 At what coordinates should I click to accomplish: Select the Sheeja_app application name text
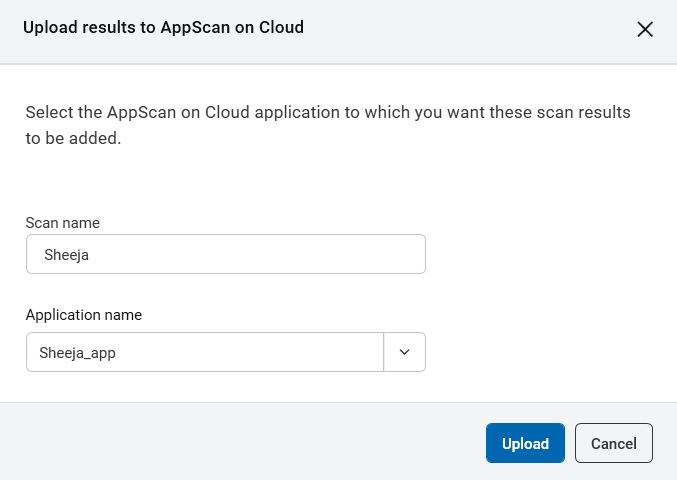coord(78,352)
